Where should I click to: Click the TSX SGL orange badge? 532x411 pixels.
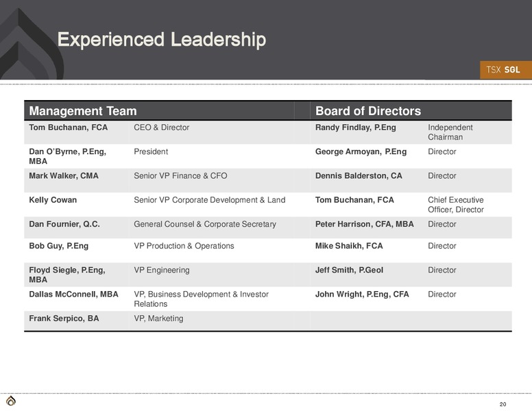point(505,70)
